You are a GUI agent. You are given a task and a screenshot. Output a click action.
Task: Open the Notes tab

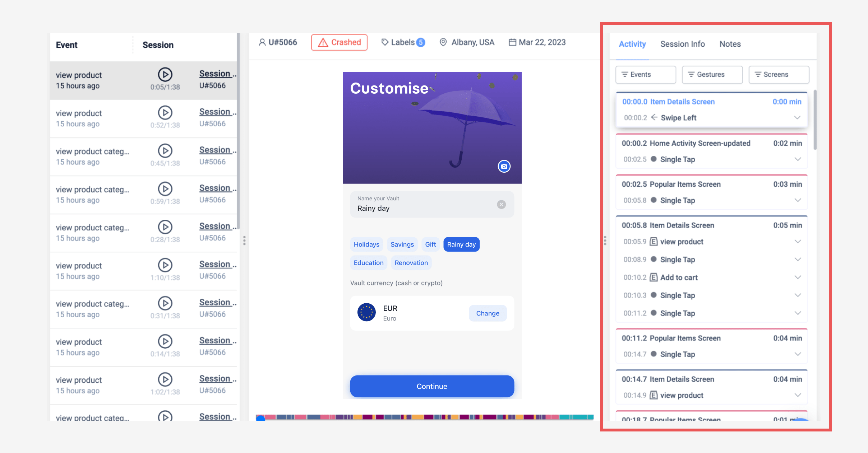point(730,44)
